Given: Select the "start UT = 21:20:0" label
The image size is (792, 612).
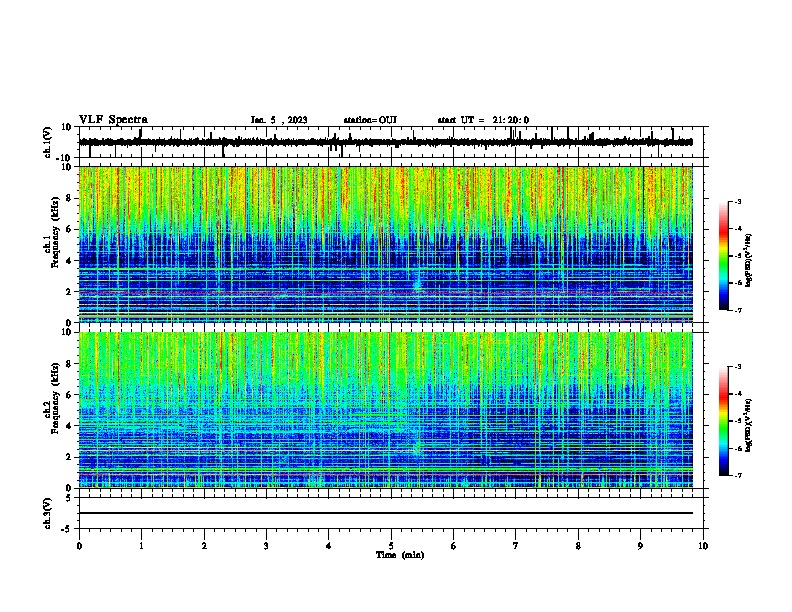Looking at the screenshot, I should pos(483,120).
